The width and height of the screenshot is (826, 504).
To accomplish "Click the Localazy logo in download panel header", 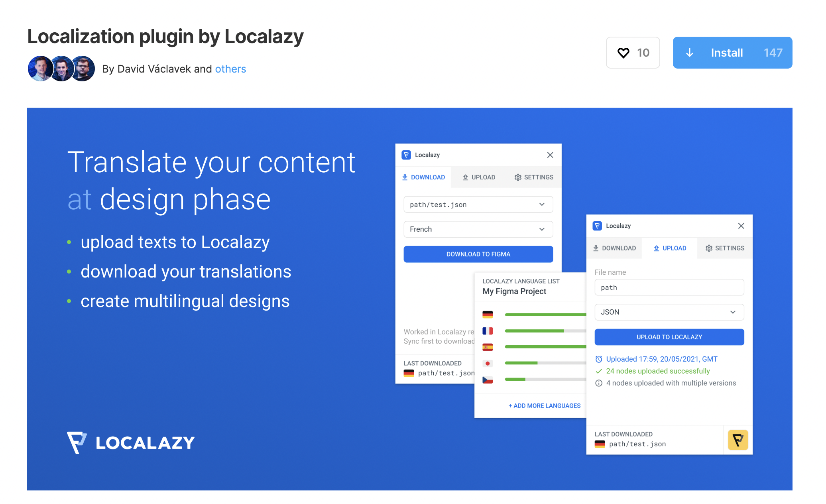I will (406, 155).
